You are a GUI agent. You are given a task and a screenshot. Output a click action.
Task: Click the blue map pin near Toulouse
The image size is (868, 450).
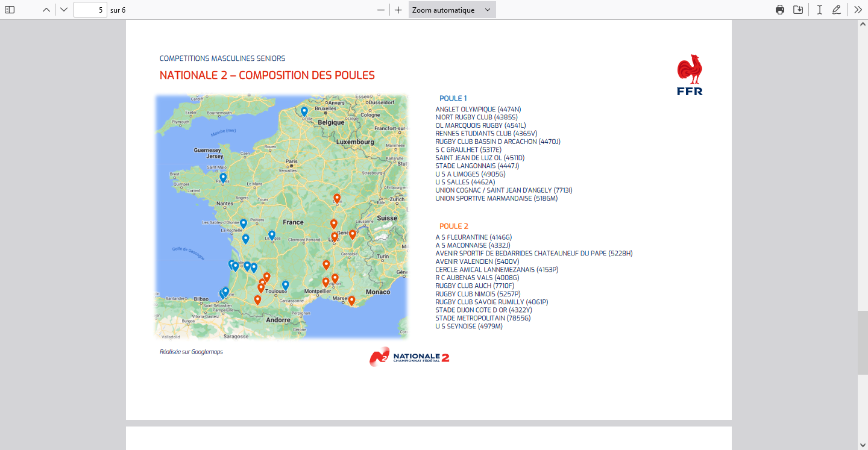(x=286, y=285)
